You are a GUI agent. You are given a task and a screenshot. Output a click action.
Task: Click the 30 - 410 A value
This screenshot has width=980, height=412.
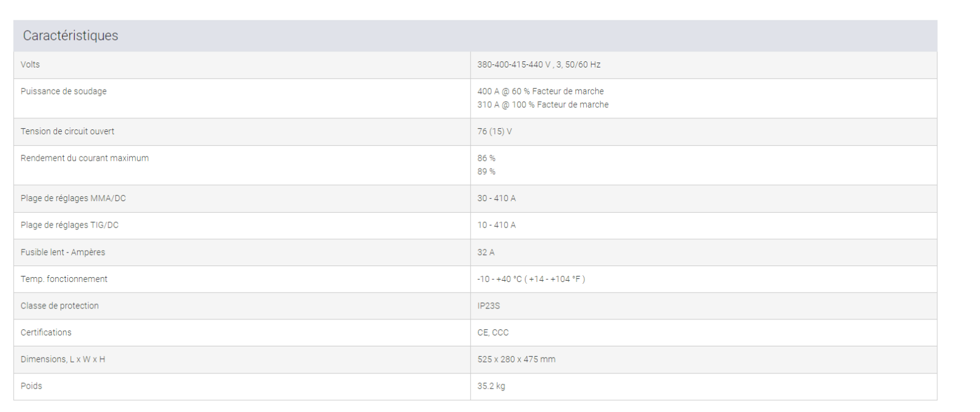tap(496, 198)
